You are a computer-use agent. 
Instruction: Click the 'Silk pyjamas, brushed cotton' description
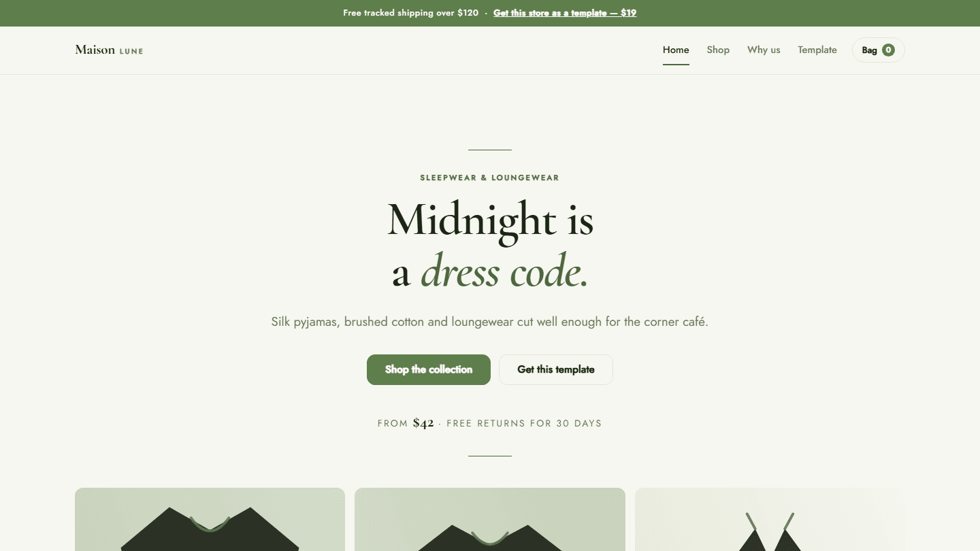click(x=490, y=322)
